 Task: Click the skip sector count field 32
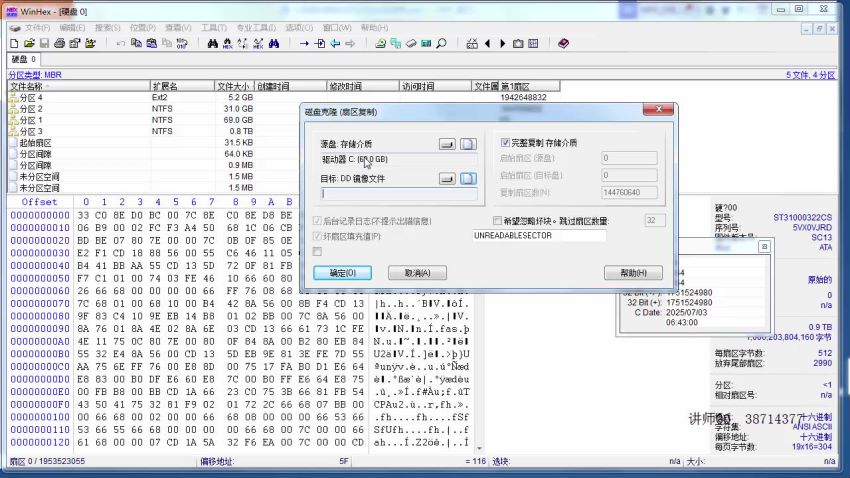tap(655, 221)
